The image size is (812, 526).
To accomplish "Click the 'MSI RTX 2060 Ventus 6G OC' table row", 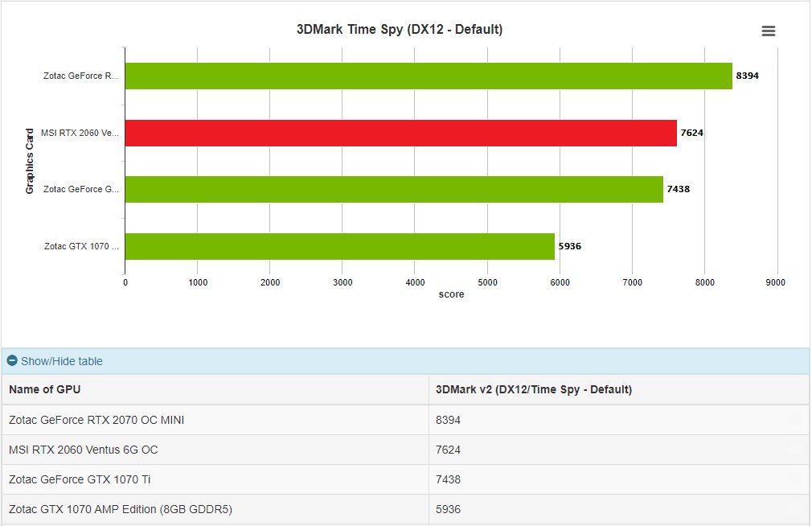I will (84, 450).
